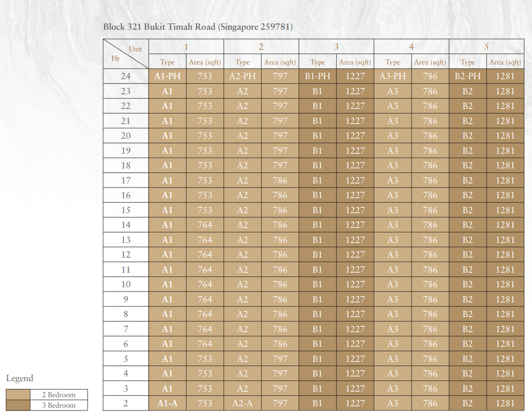
Task: Select the '3 Bedroom' legend label
Action: pos(59,405)
